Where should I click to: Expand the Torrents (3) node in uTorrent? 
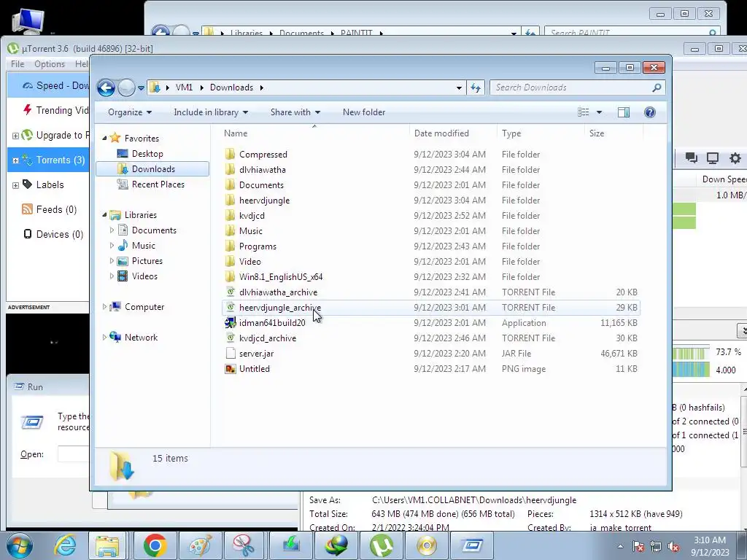point(15,160)
